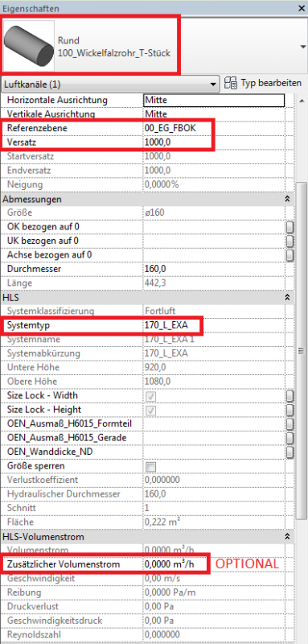Image resolution: width=308 pixels, height=644 pixels.
Task: Click association button for OEN_Ausmaß_H6015_Gerade
Action: click(x=290, y=438)
